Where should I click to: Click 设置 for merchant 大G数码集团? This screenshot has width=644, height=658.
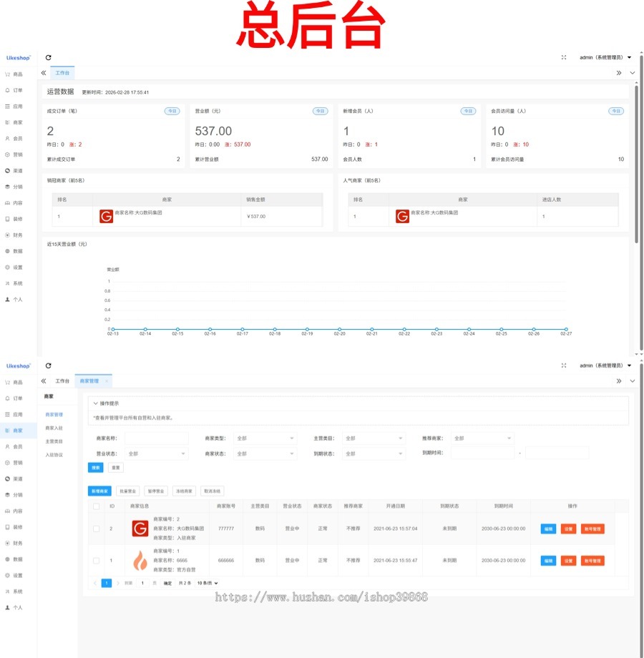coord(568,529)
